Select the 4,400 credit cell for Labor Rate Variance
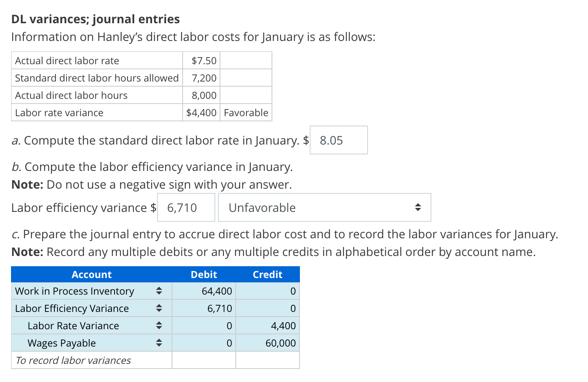Viewport: 588px width, 382px height. (267, 325)
